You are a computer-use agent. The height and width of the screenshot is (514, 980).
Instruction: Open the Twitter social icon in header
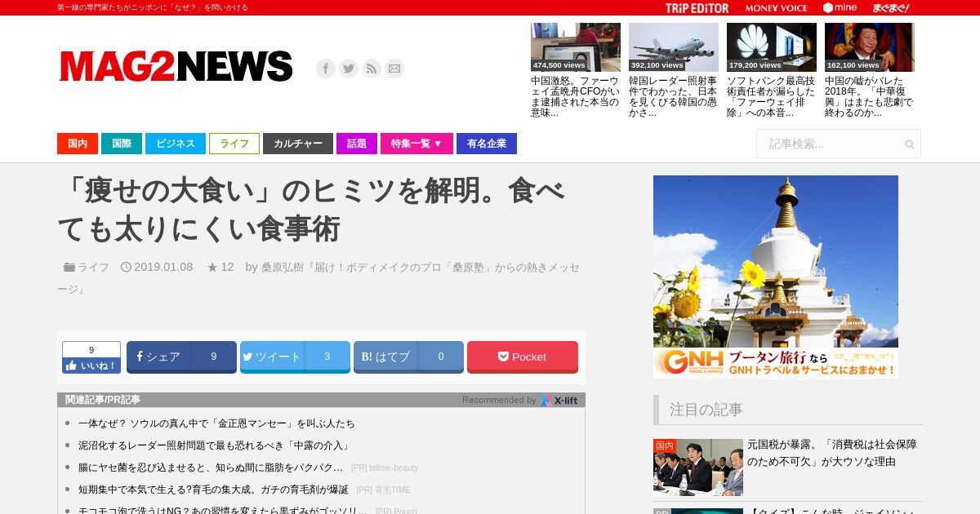[x=349, y=69]
